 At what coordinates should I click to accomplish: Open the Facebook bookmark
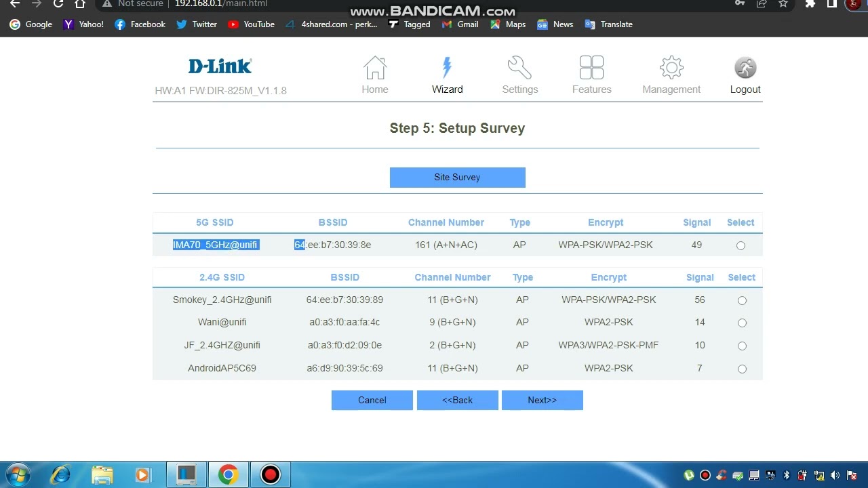(140, 24)
